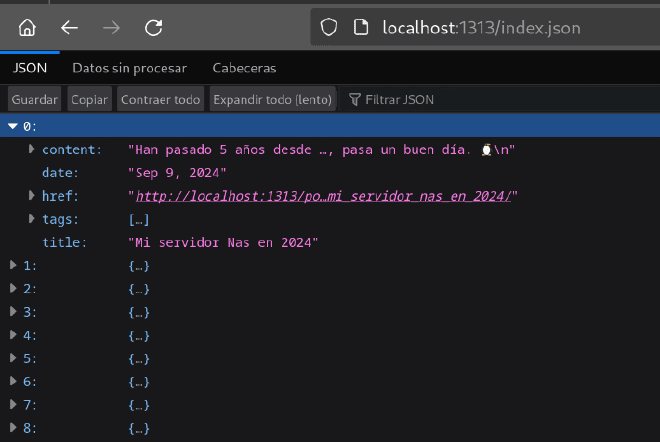
Task: Click the "date:" key label
Action: click(60, 173)
